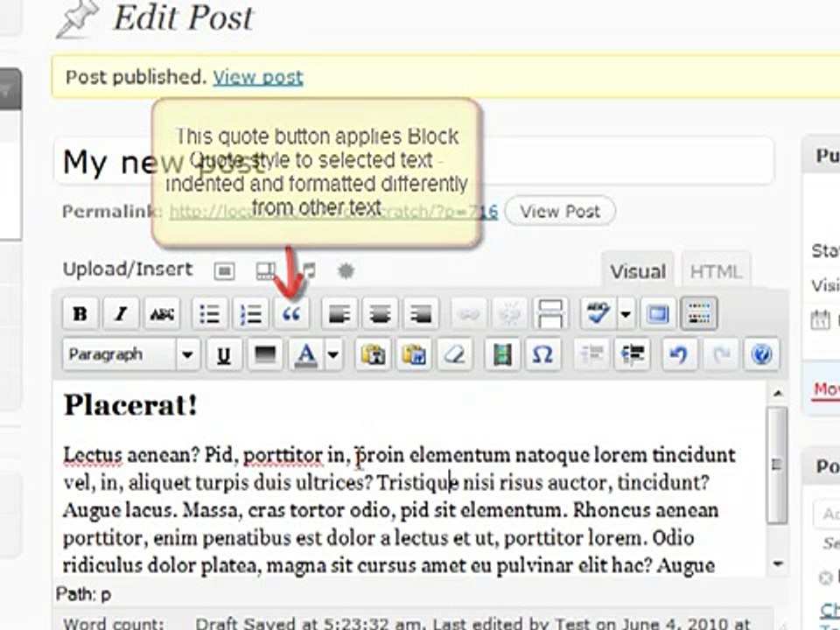Undo the last edit
Screen dimensions: 840x630
(x=680, y=354)
